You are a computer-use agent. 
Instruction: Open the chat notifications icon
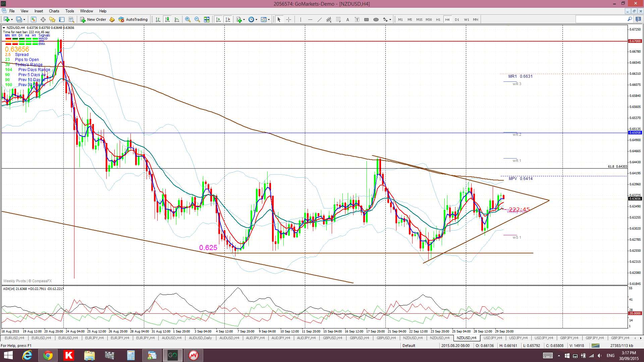coord(638,19)
